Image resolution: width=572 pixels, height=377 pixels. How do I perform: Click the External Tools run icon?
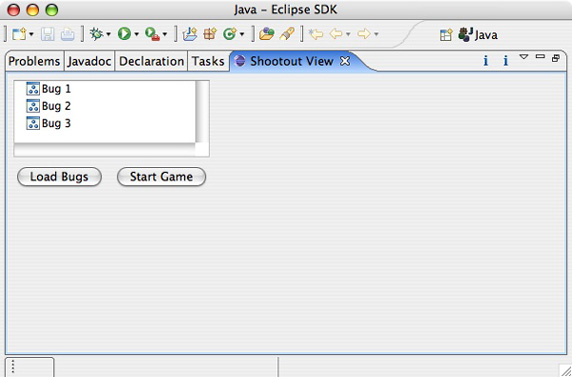(x=152, y=34)
